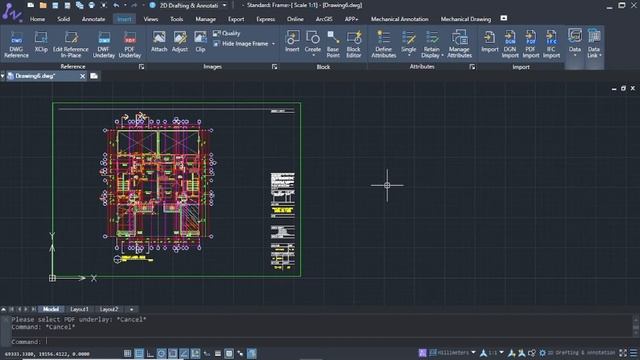This screenshot has width=640, height=360.
Task: Switch to the Annotate ribbon tab
Action: pyautogui.click(x=93, y=19)
